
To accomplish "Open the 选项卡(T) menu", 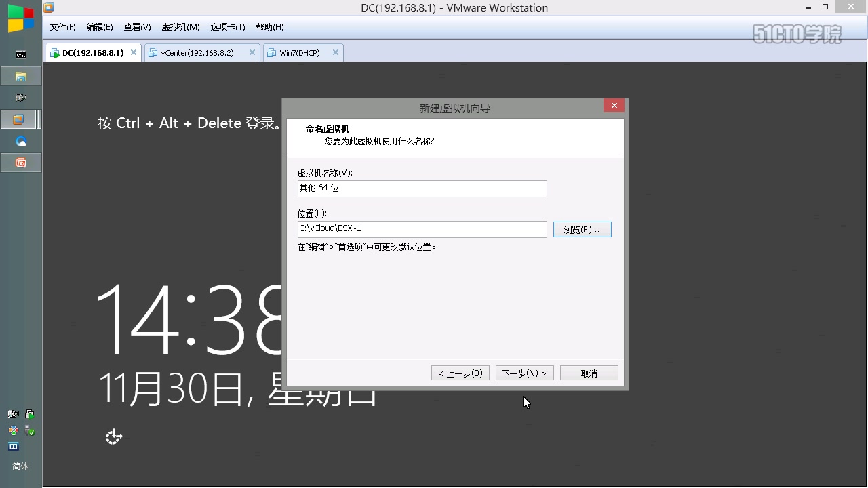I will click(228, 27).
